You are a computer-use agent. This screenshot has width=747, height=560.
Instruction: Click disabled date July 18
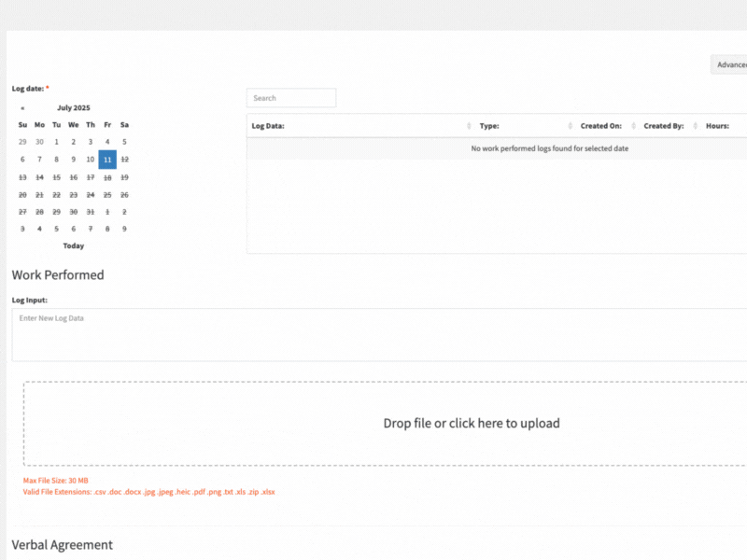(107, 177)
